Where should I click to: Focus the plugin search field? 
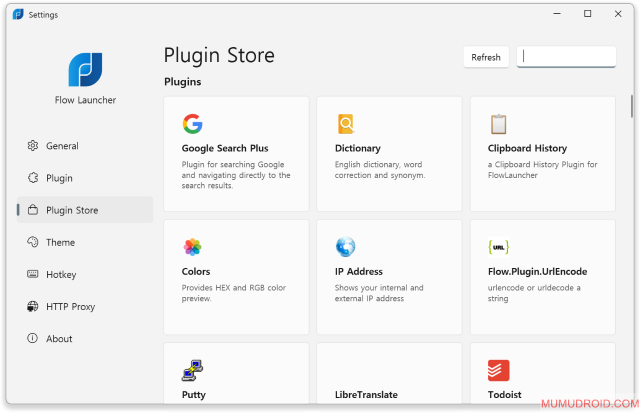(566, 57)
